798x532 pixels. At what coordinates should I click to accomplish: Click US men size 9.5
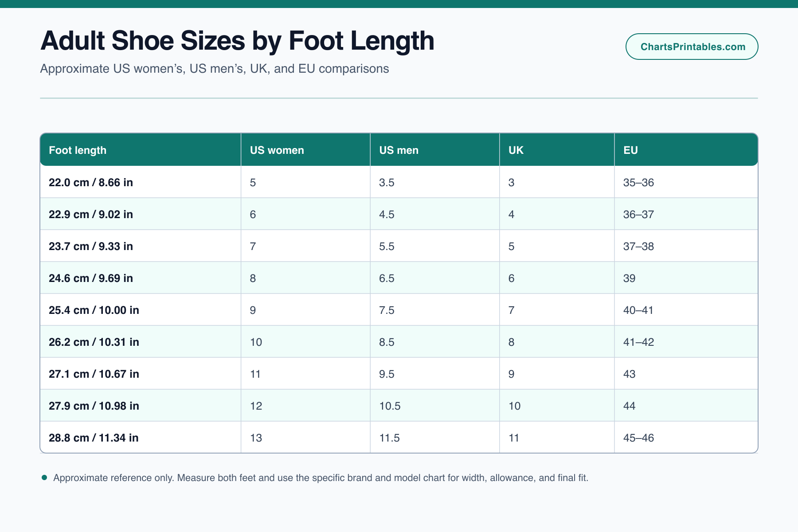[x=435, y=374]
